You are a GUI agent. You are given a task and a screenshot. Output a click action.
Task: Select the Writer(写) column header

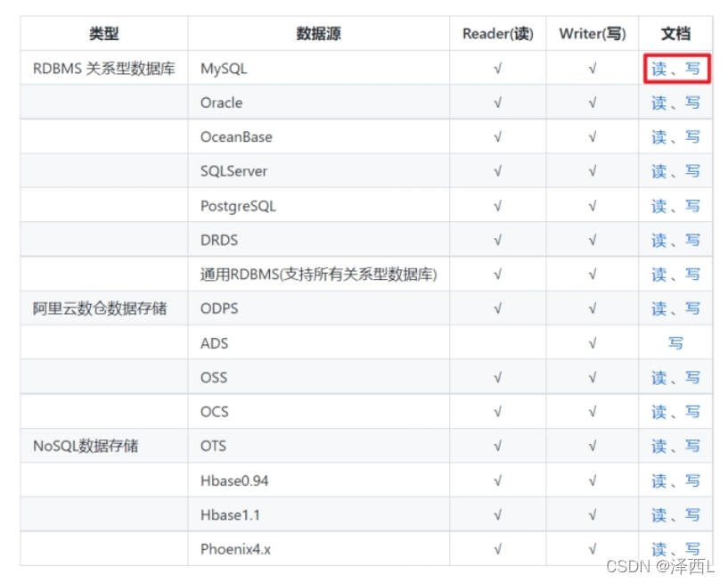[593, 34]
